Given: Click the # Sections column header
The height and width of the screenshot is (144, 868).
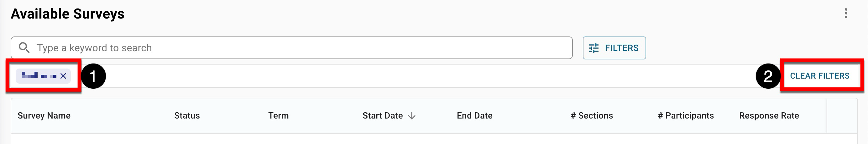Looking at the screenshot, I should point(592,116).
